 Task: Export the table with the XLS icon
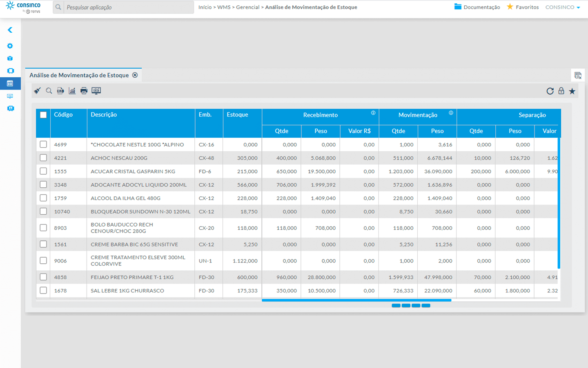pos(60,91)
